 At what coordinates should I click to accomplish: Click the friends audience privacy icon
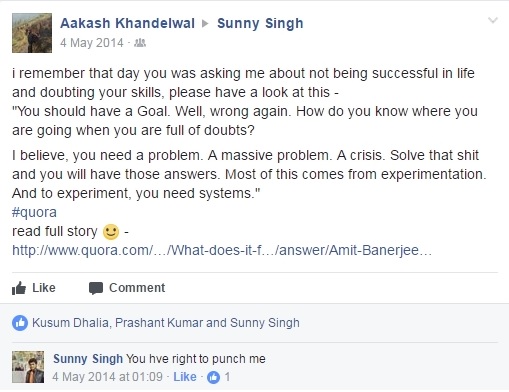(140, 43)
